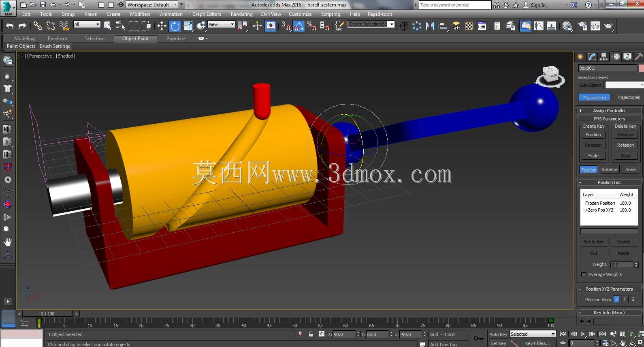Collapse the Position List rollout
The height and width of the screenshot is (347, 644).
(609, 182)
